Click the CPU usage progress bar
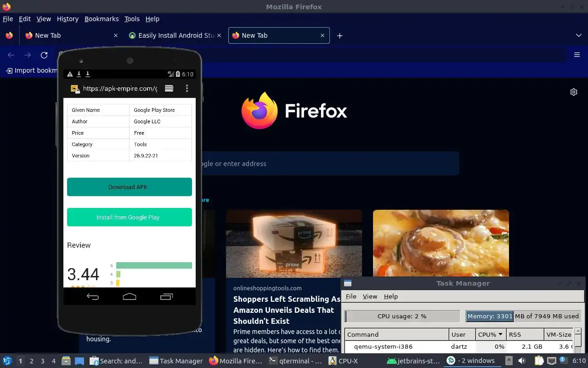 (402, 316)
